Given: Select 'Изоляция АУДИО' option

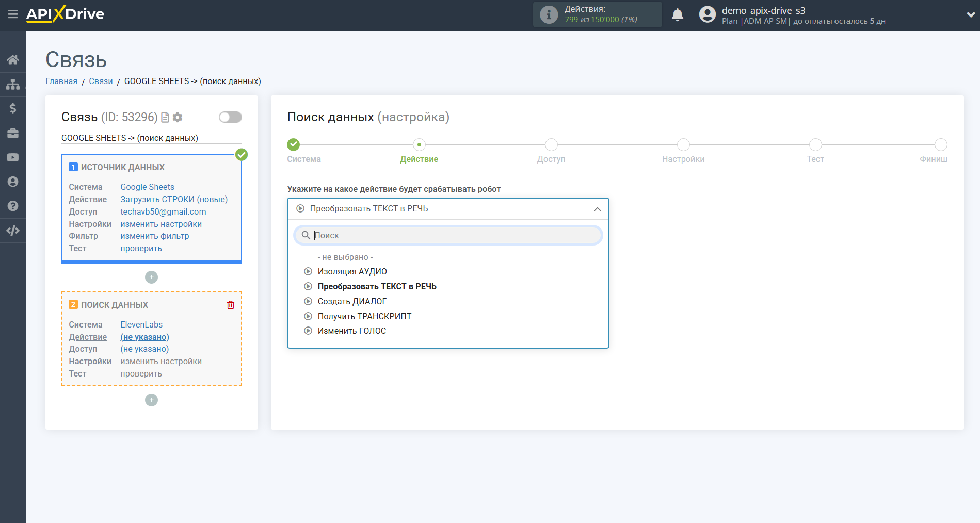Looking at the screenshot, I should (352, 271).
